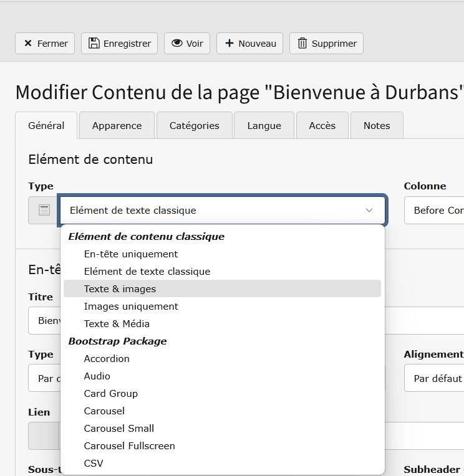The width and height of the screenshot is (464, 476).
Task: Switch to the Apparence tab
Action: click(x=117, y=125)
